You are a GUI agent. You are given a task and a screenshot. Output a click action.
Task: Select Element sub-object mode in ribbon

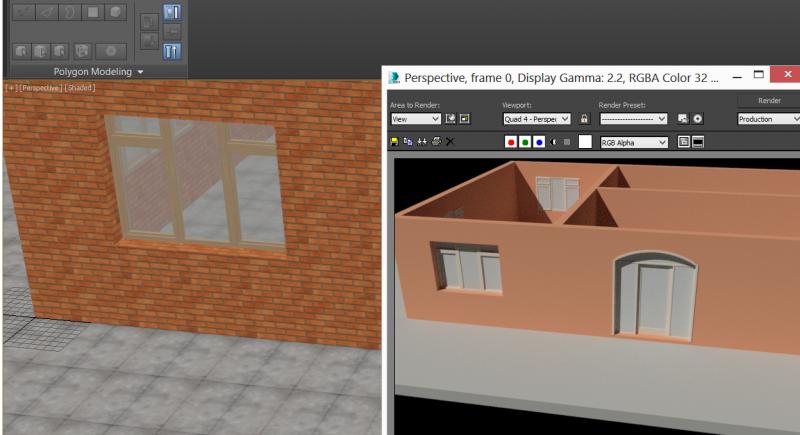[115, 12]
